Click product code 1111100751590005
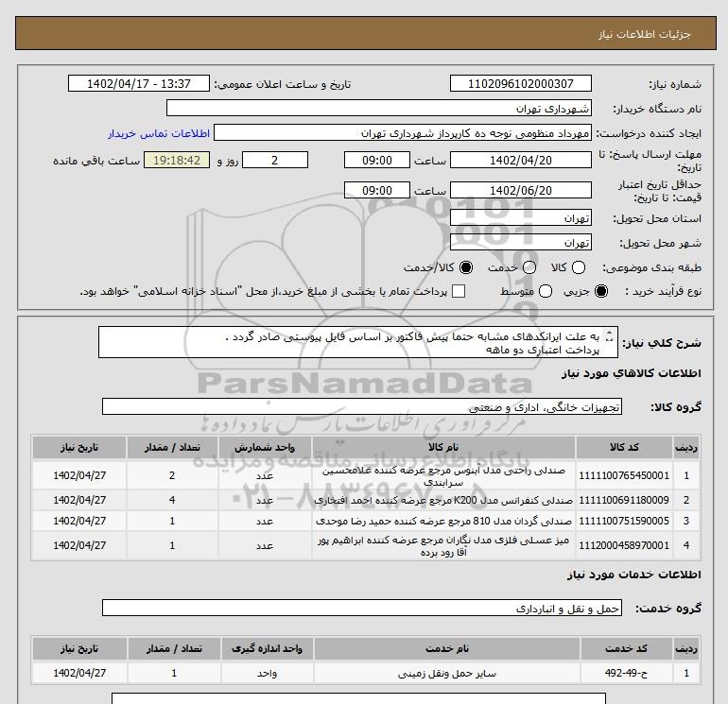 [x=624, y=522]
